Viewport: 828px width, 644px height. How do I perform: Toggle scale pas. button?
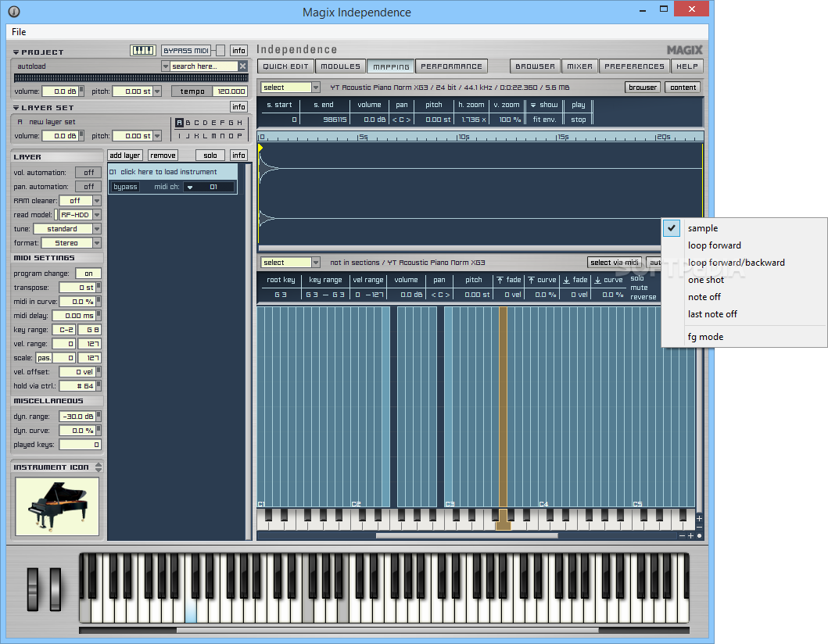click(44, 358)
